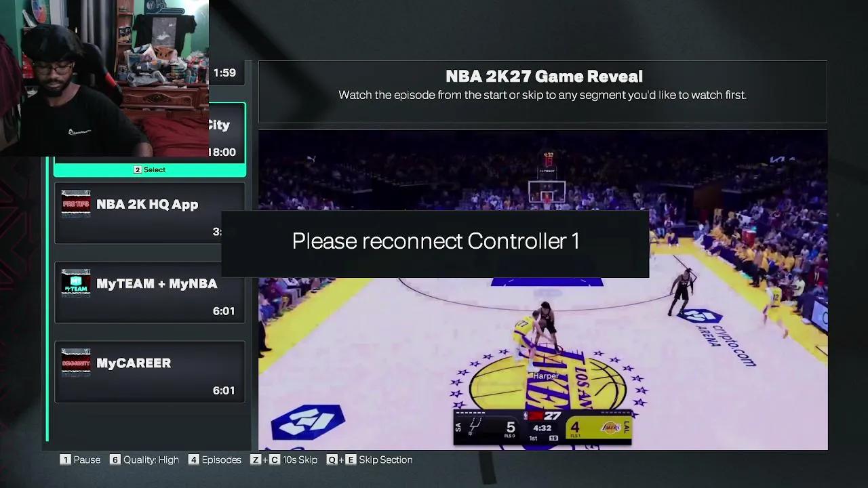Image resolution: width=868 pixels, height=488 pixels.
Task: Click the '1' key icon next to Pause
Action: (65, 460)
